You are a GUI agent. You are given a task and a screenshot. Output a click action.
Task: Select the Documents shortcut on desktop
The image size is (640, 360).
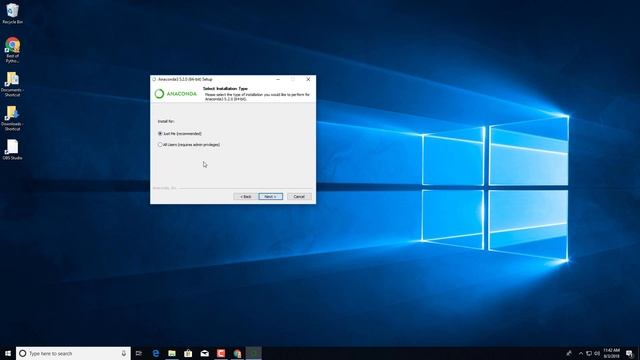pos(12,84)
